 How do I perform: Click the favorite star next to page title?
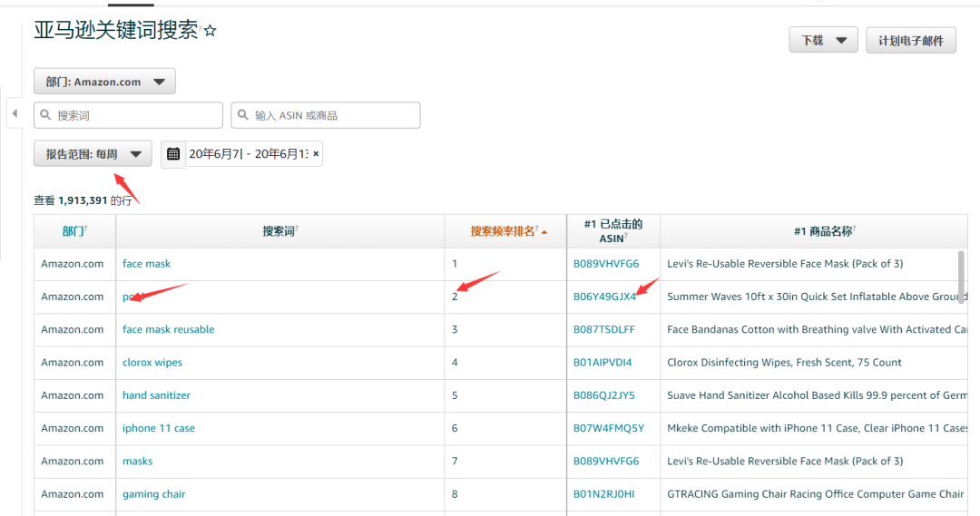pos(211,31)
